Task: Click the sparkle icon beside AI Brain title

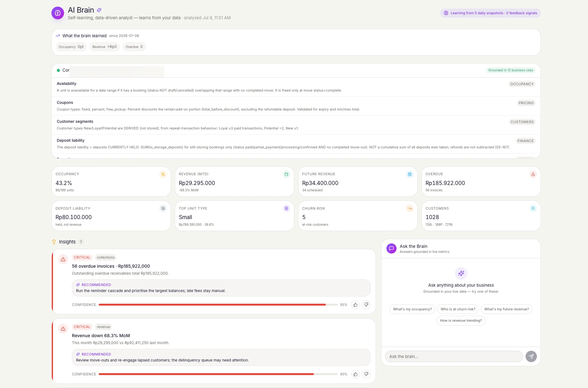Action: 99,10
